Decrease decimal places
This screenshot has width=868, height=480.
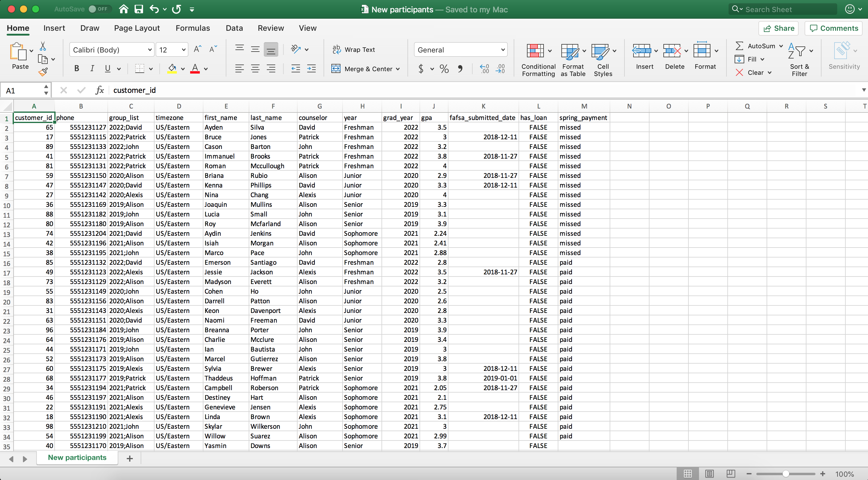point(500,69)
